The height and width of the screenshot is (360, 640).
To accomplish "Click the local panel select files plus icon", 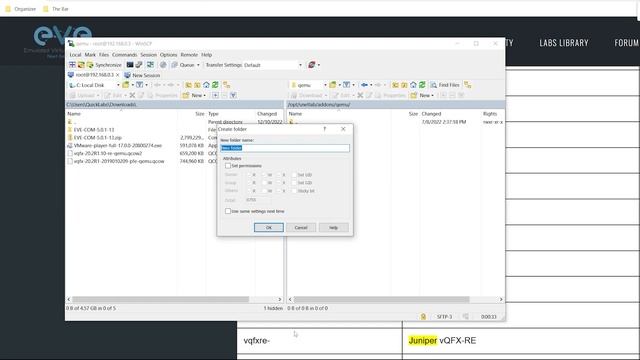I will coord(215,95).
